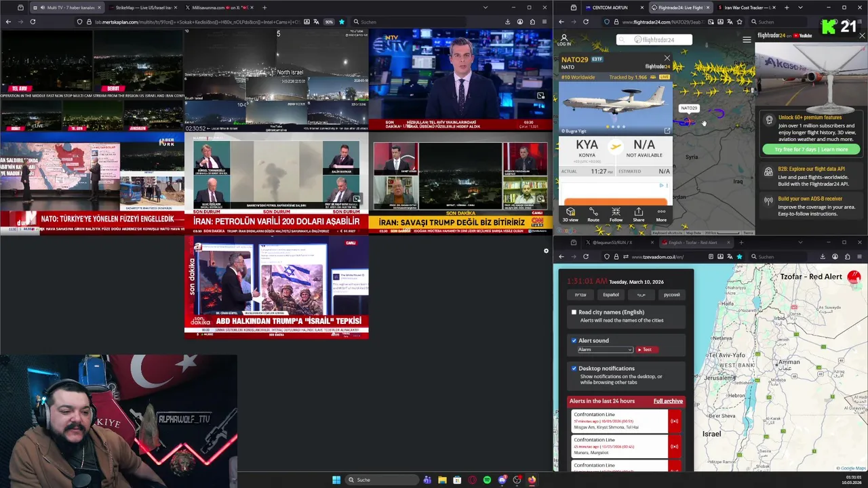868x488 pixels.
Task: Open Multi TV settings gear icon
Action: (546, 251)
